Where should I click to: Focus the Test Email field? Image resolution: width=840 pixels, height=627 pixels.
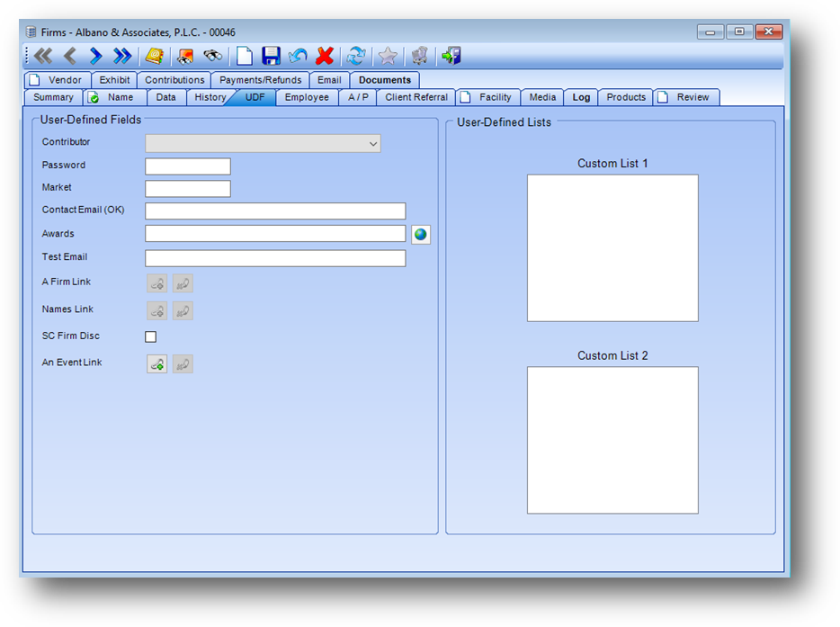pos(275,258)
